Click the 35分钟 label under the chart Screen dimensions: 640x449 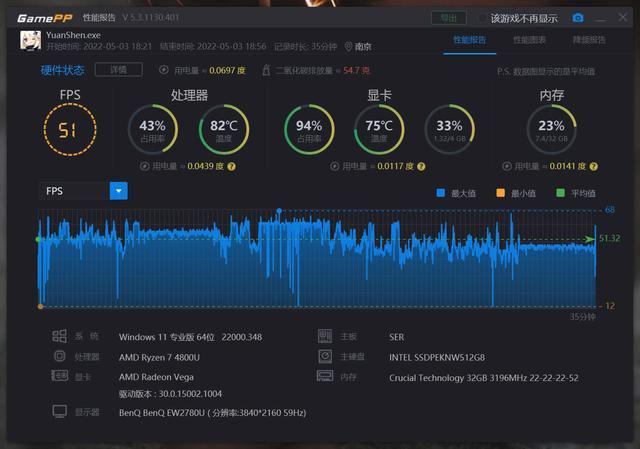(583, 317)
